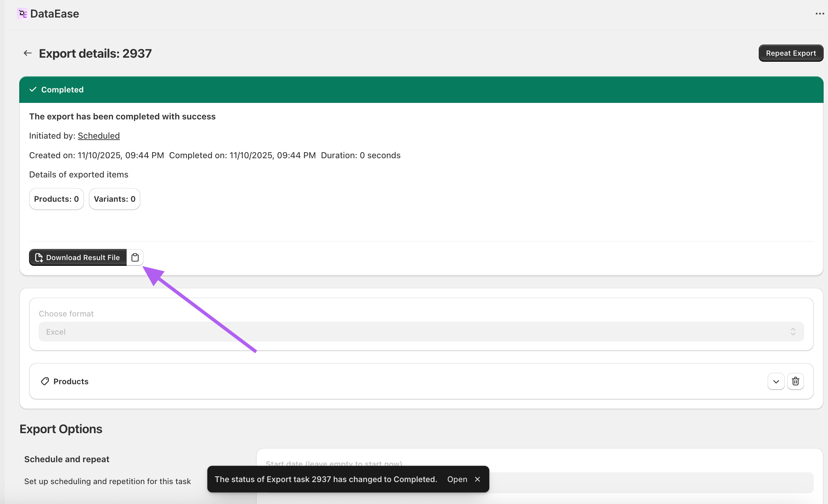The image size is (828, 504).
Task: Open the three-dot more options menu
Action: (820, 14)
